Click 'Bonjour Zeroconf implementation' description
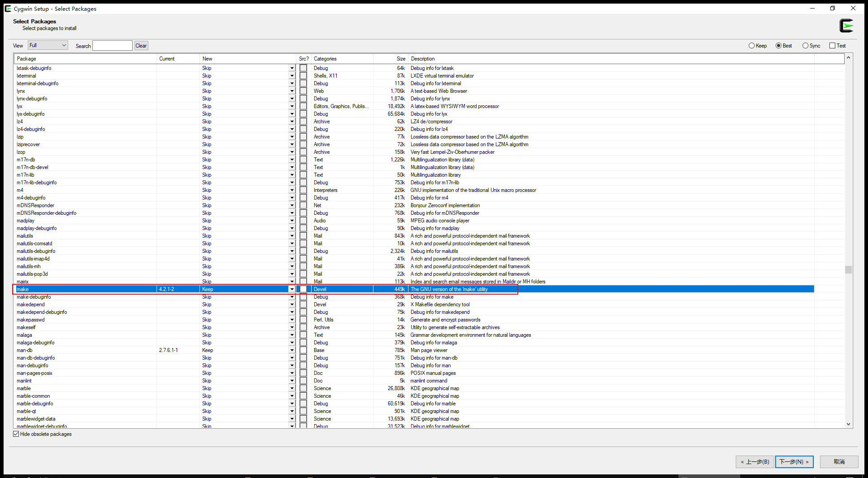This screenshot has height=478, width=868. point(445,205)
